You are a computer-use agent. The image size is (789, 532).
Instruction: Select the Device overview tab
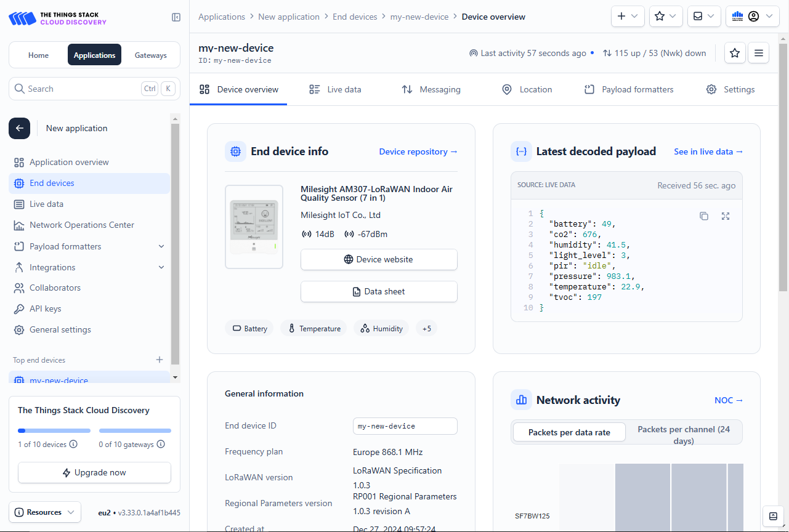[239, 89]
